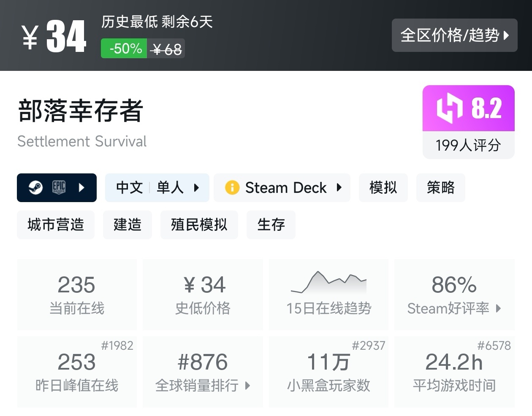Image resolution: width=532 pixels, height=416 pixels.
Task: Expand the platform selector arrow
Action: click(x=82, y=187)
